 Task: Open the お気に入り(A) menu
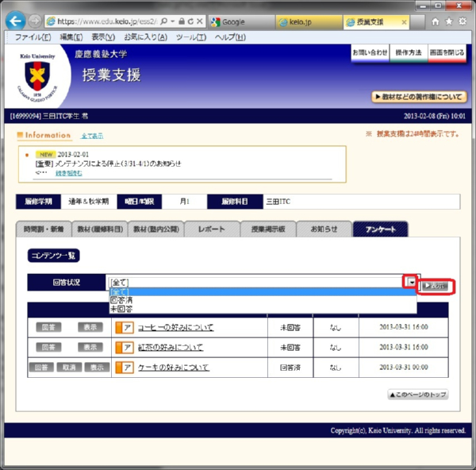140,37
